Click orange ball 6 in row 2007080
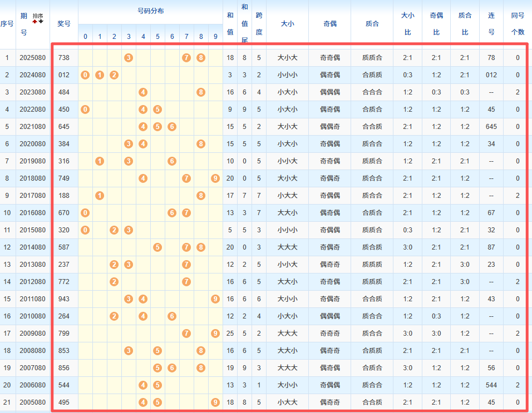The image size is (532, 413). pos(172,367)
